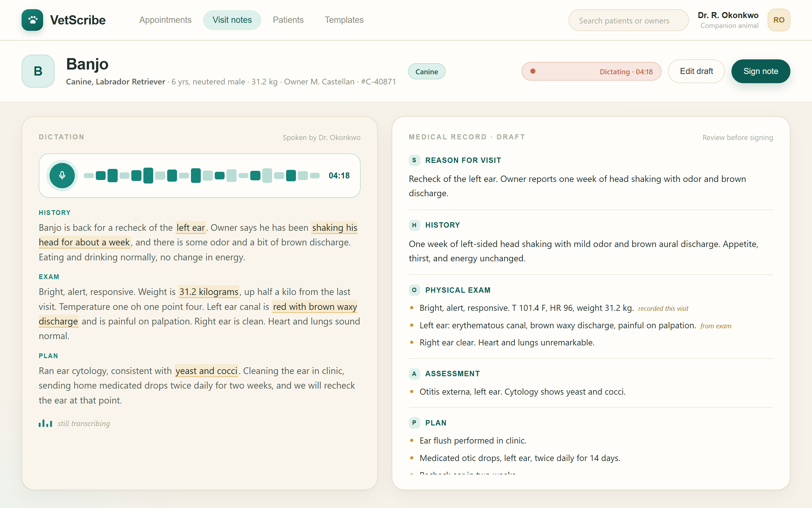The image size is (812, 508).
Task: Click the highlighted phrase 'shaking his'
Action: pos(334,228)
